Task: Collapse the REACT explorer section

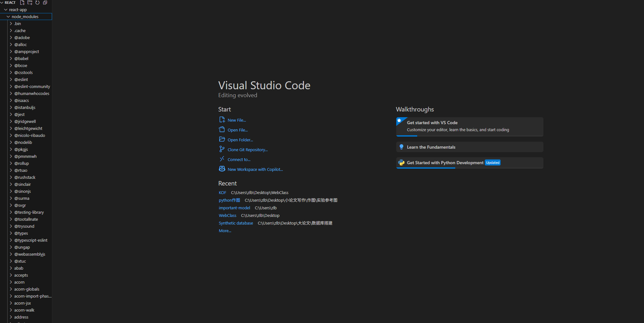Action: tap(2, 3)
